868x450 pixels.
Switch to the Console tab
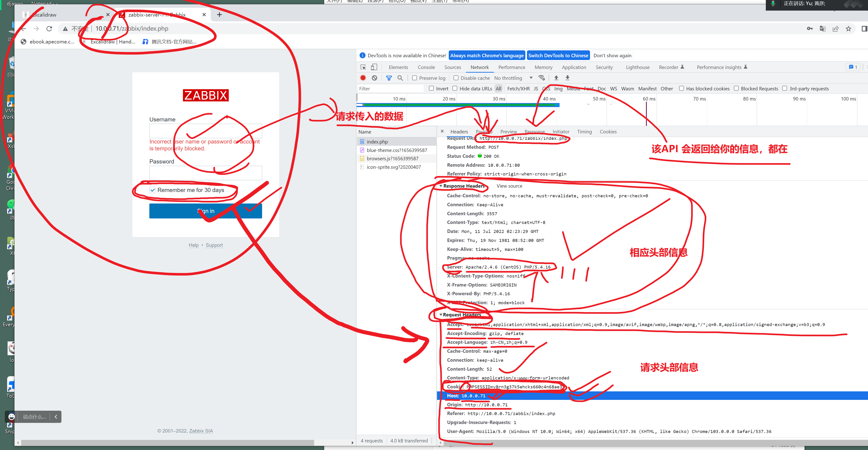tap(426, 67)
